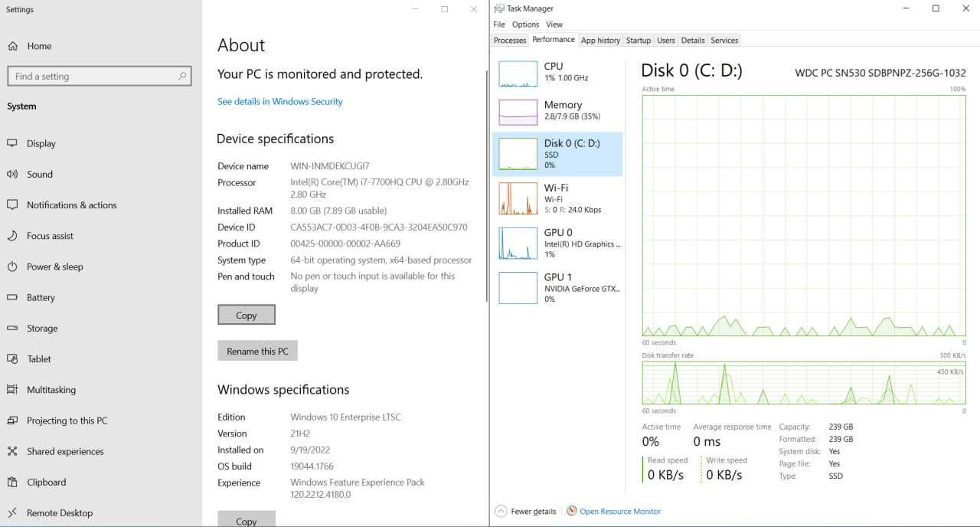Switch to the Services tab

tap(724, 41)
